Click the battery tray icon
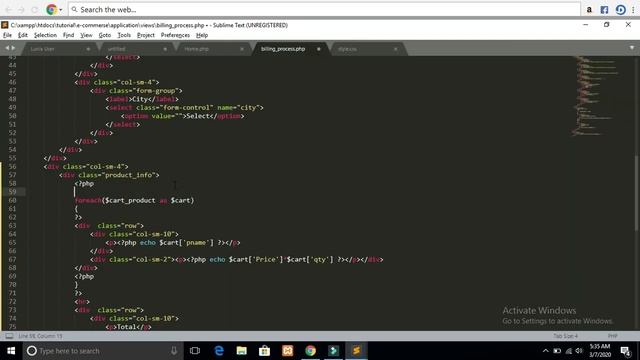Viewport: 640px width, 360px height. point(557,351)
